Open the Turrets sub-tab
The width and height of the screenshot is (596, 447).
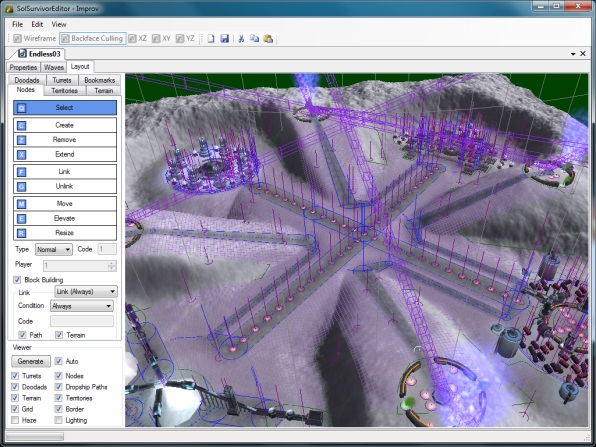62,80
